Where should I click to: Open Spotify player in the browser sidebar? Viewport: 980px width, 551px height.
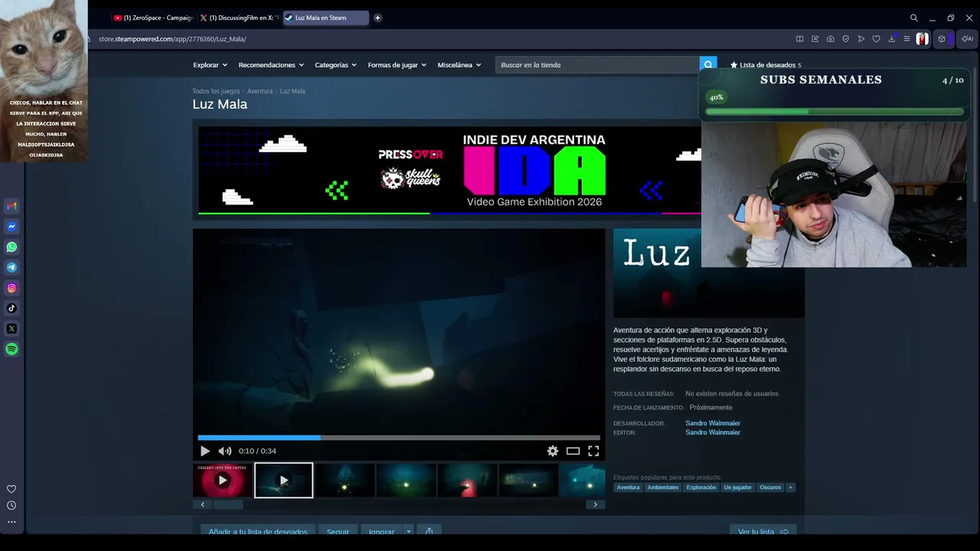pyautogui.click(x=11, y=349)
